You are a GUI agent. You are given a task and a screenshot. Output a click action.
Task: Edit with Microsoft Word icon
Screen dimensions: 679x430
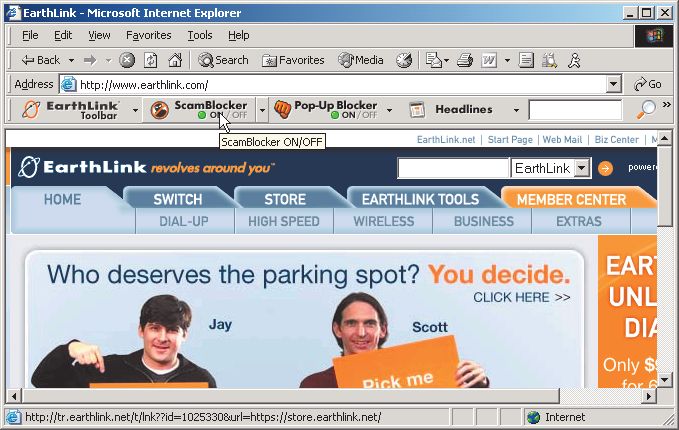point(489,60)
